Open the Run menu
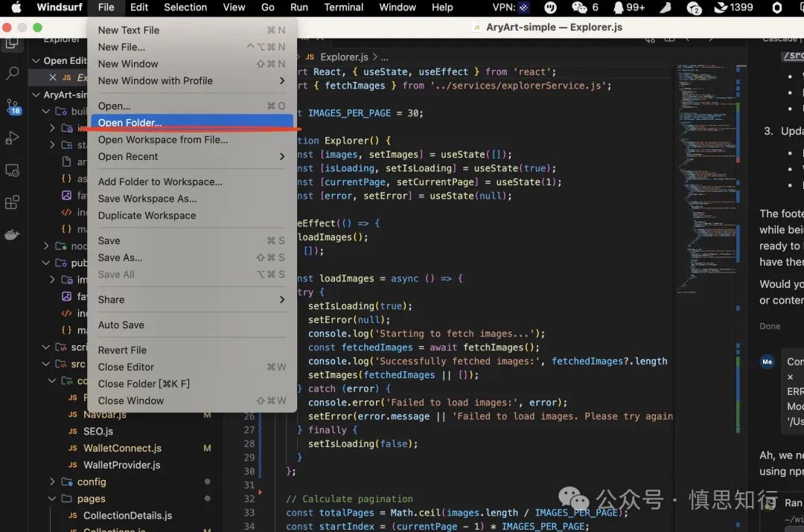 [299, 7]
